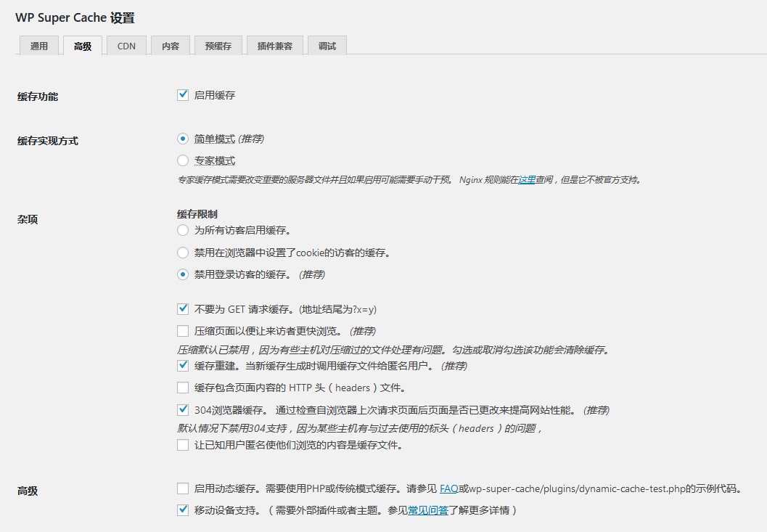Select the 高级 tab
Viewport: 767px width, 532px height.
coord(83,46)
